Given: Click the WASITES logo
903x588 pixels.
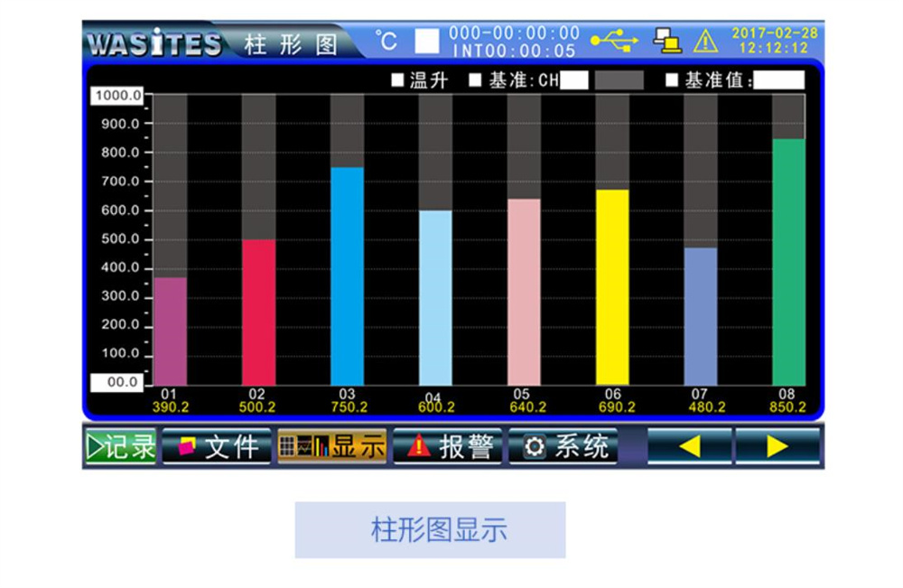Looking at the screenshot, I should 154,43.
